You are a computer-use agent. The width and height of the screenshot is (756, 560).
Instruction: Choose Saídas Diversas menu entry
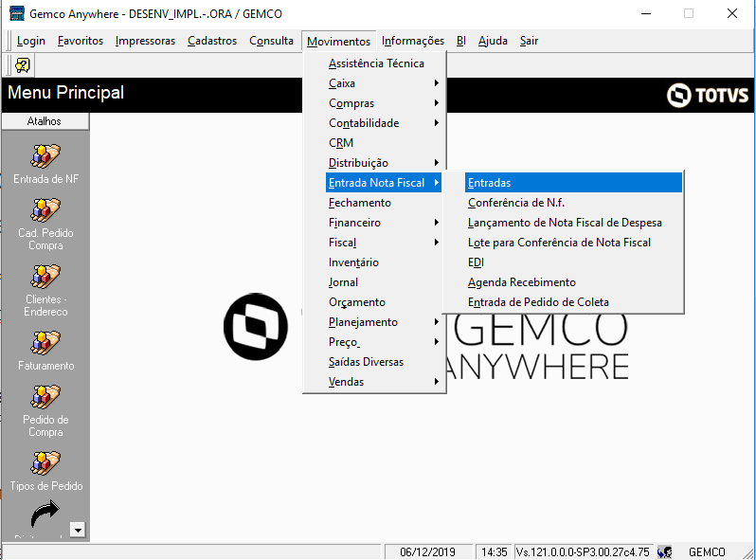click(x=384, y=362)
